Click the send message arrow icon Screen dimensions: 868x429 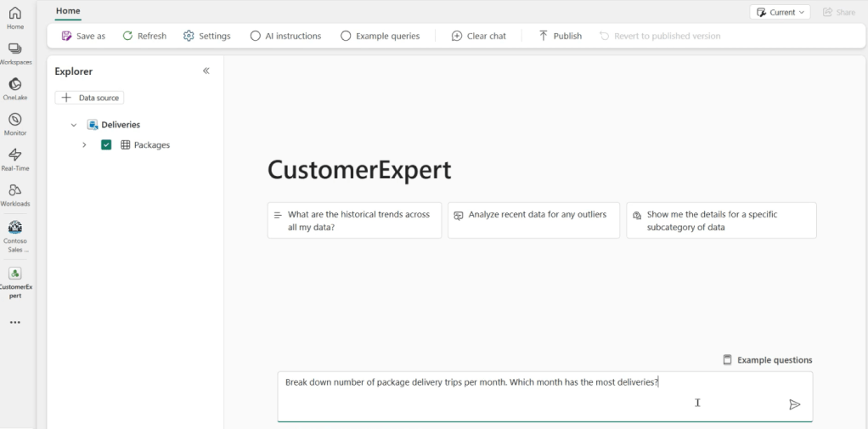794,404
